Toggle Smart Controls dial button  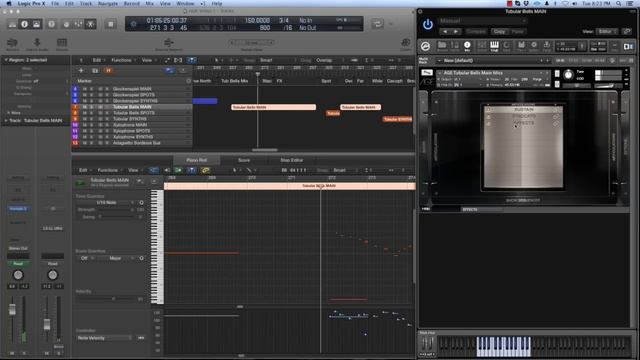(x=66, y=24)
